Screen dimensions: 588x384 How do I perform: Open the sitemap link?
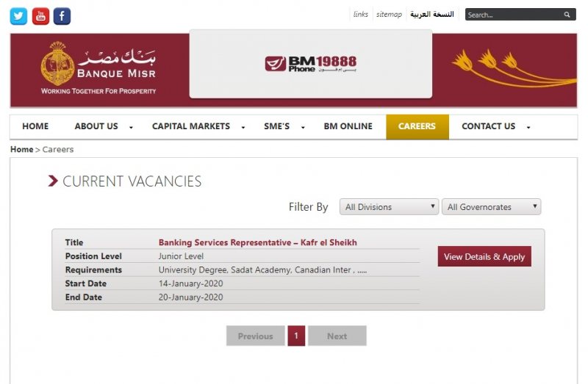click(x=389, y=15)
